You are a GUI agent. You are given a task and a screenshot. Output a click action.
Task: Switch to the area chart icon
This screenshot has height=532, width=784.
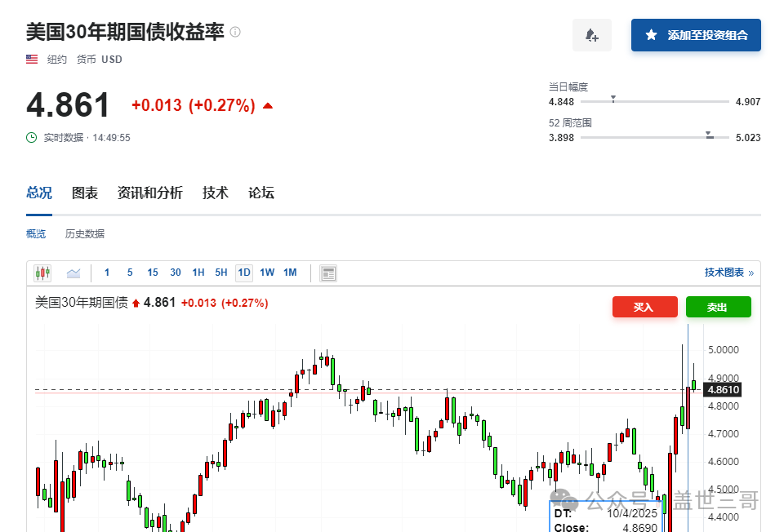pos(73,273)
